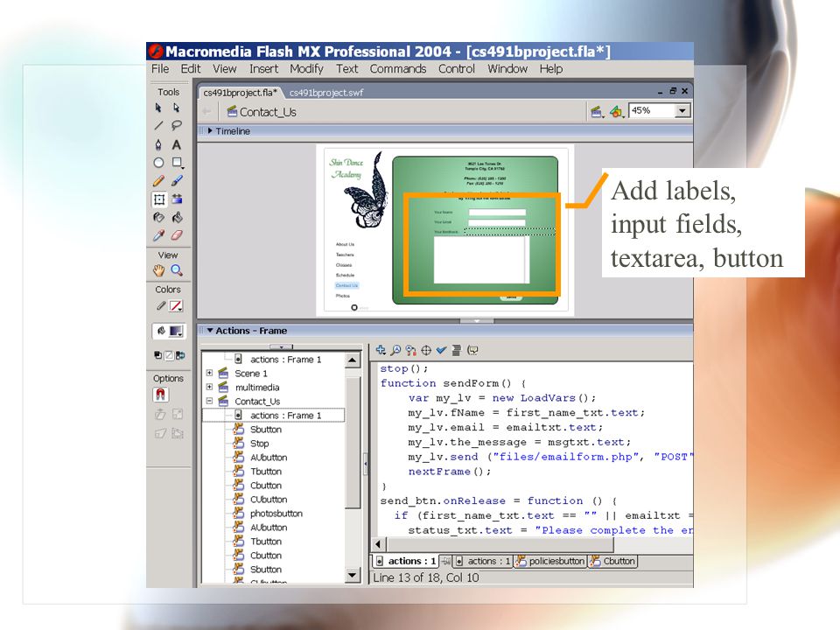Open the Help menu
This screenshot has width=840, height=630.
[x=550, y=68]
